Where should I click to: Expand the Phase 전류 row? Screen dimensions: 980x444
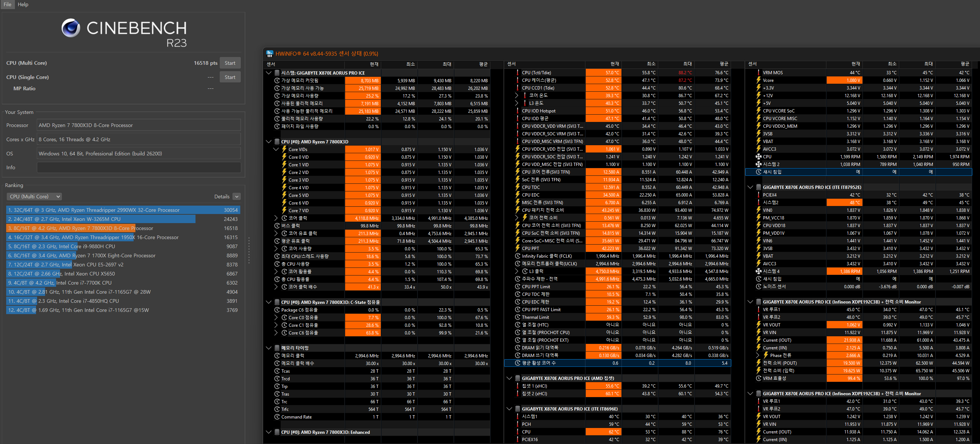pos(758,355)
